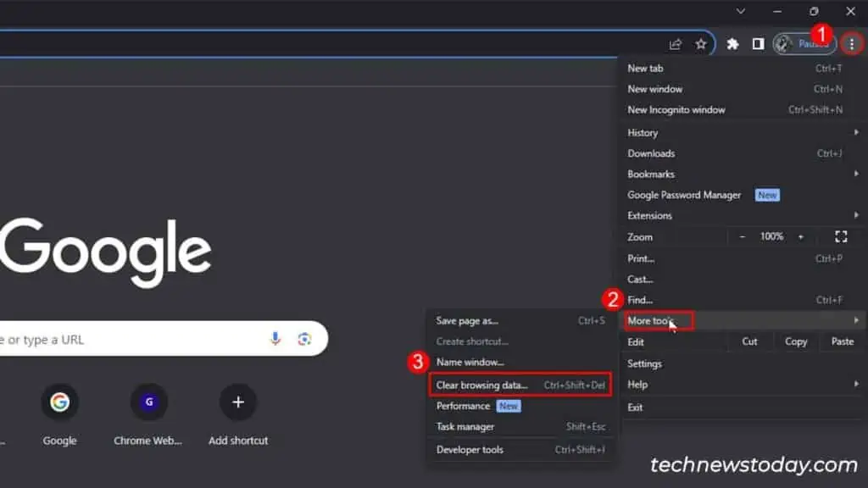Increase zoom with plus button
Image resolution: width=868 pixels, height=488 pixels.
tap(800, 237)
